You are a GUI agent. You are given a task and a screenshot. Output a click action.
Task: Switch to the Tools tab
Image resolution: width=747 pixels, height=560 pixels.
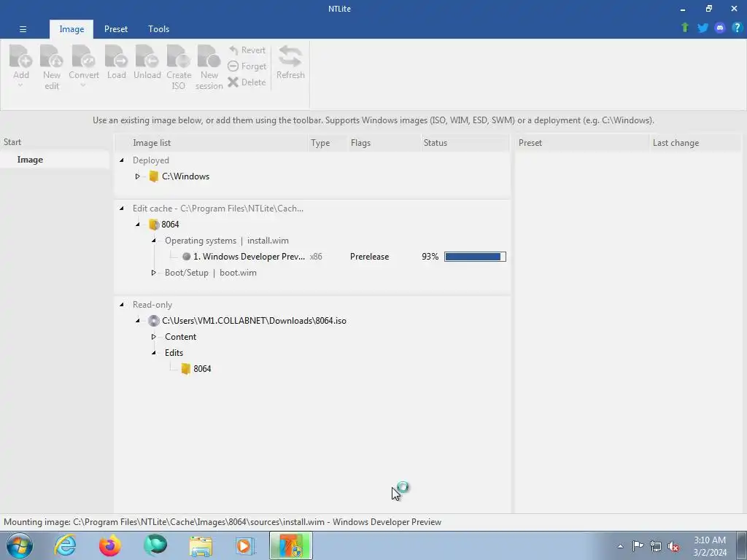(x=158, y=29)
